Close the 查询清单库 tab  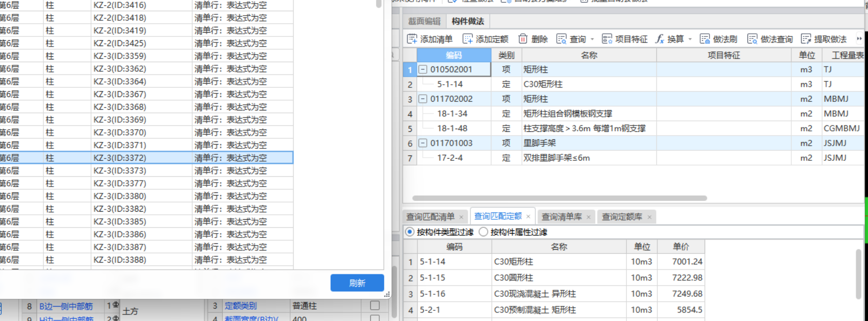pos(588,217)
